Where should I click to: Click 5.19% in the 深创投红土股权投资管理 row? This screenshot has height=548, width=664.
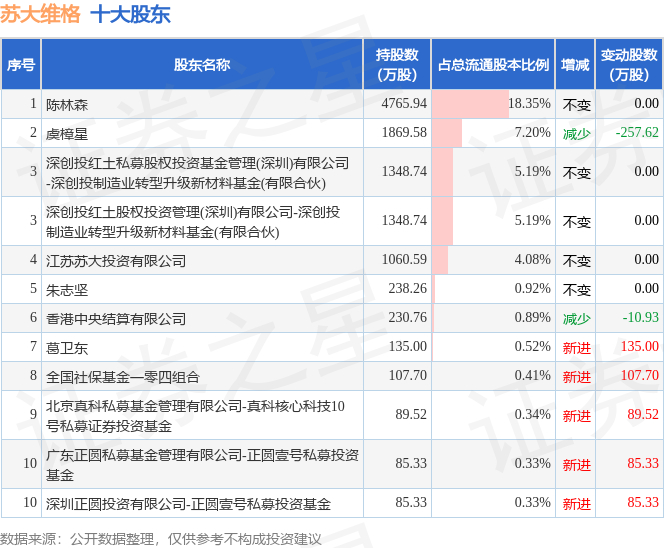click(533, 221)
